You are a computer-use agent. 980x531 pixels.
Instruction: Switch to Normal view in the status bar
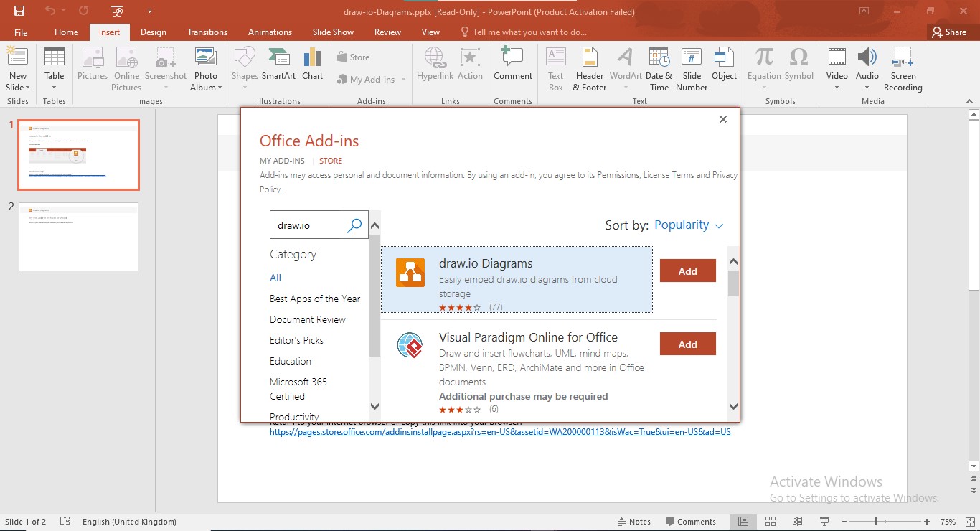tap(743, 522)
